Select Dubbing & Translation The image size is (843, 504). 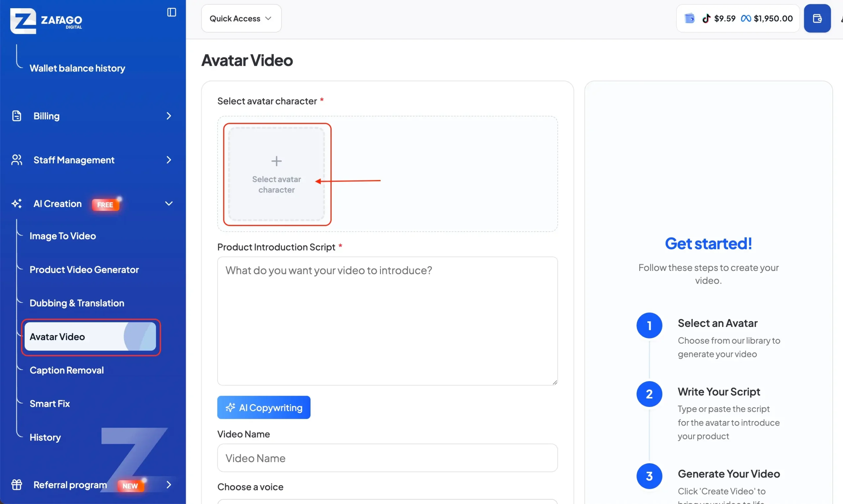(77, 303)
